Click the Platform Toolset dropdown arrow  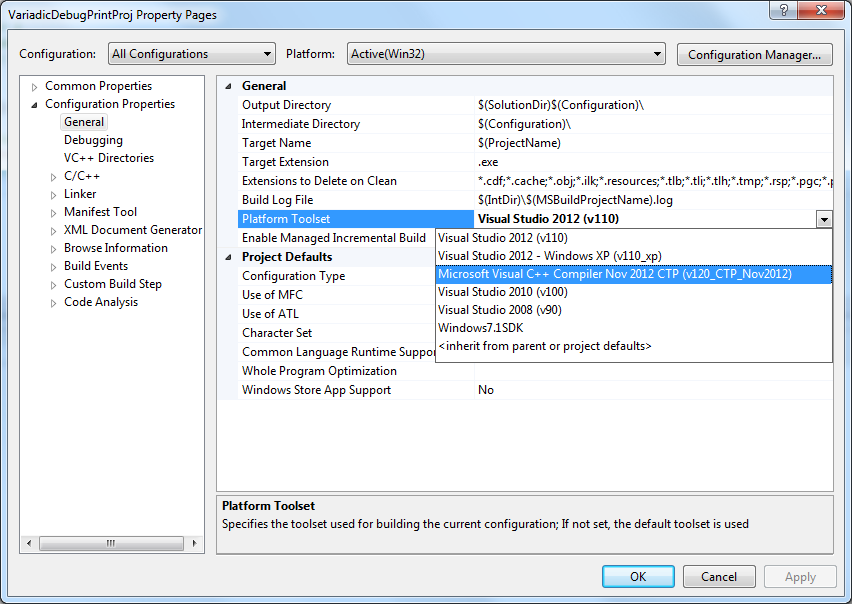point(824,219)
